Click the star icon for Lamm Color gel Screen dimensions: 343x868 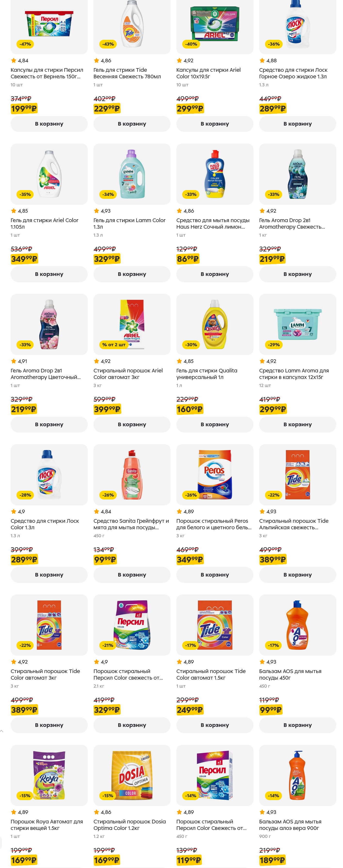coord(96,211)
